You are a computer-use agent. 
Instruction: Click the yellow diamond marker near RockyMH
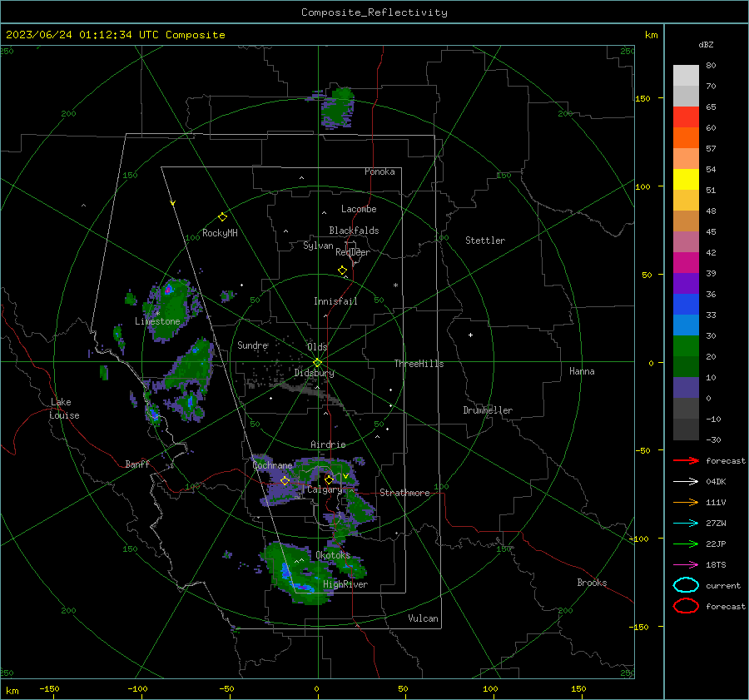pos(222,217)
